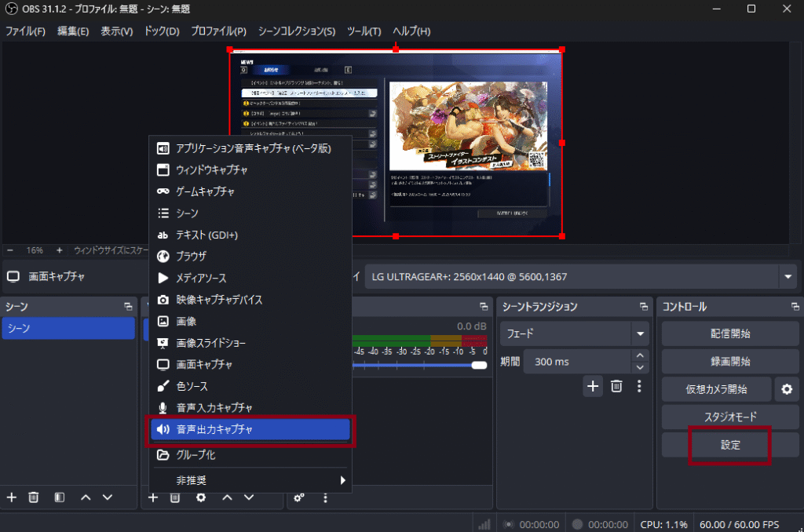Image resolution: width=804 pixels, height=532 pixels.
Task: Float the audio mixer dock panel
Action: tap(484, 307)
